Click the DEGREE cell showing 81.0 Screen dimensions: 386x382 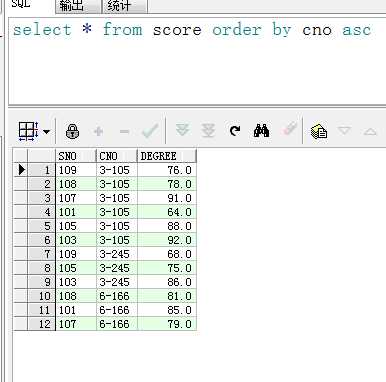[167, 296]
